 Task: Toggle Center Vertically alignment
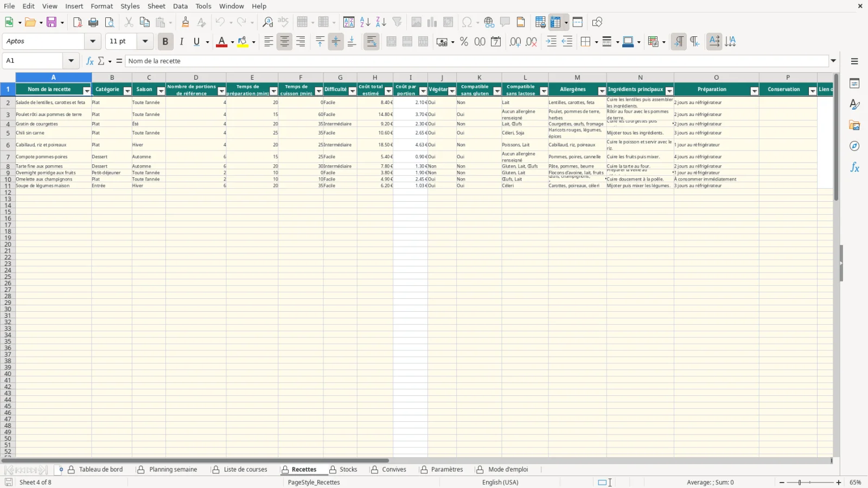point(336,42)
